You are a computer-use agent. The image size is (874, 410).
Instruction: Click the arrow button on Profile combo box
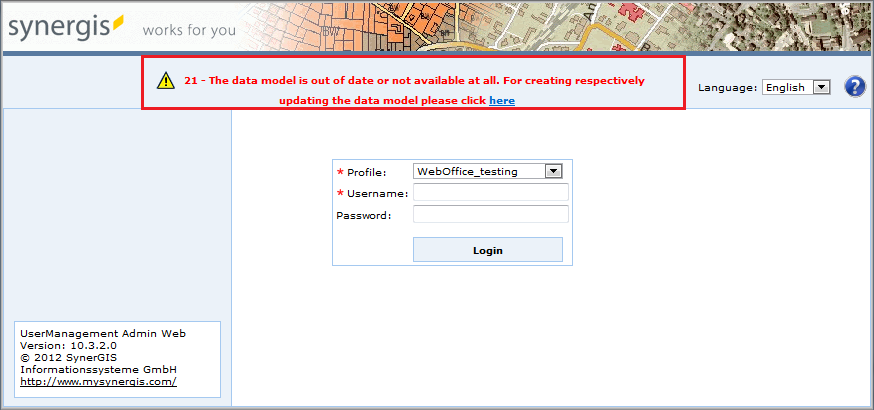pyautogui.click(x=554, y=171)
